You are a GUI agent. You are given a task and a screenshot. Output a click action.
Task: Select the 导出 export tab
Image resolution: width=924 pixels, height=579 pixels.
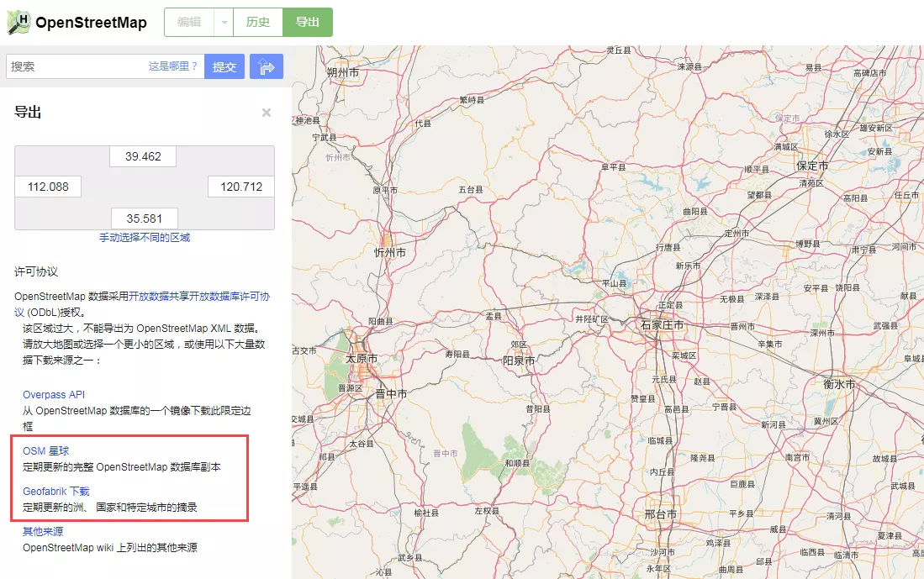(x=308, y=23)
